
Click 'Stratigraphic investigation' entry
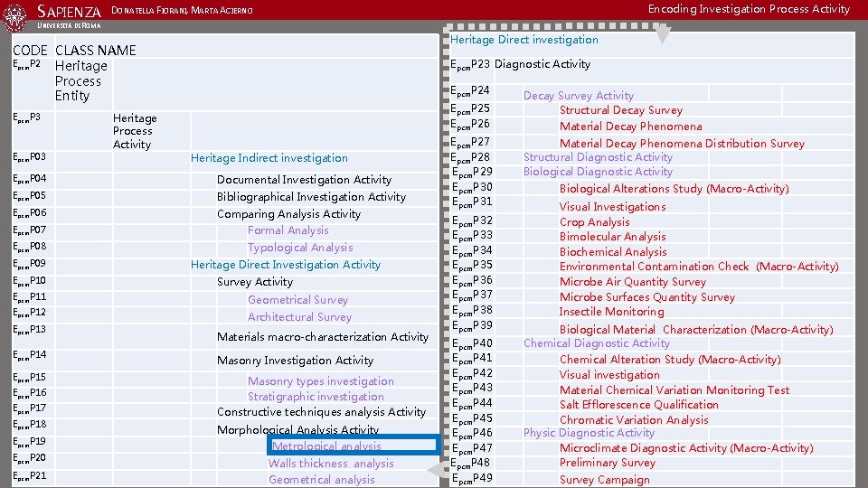(316, 397)
